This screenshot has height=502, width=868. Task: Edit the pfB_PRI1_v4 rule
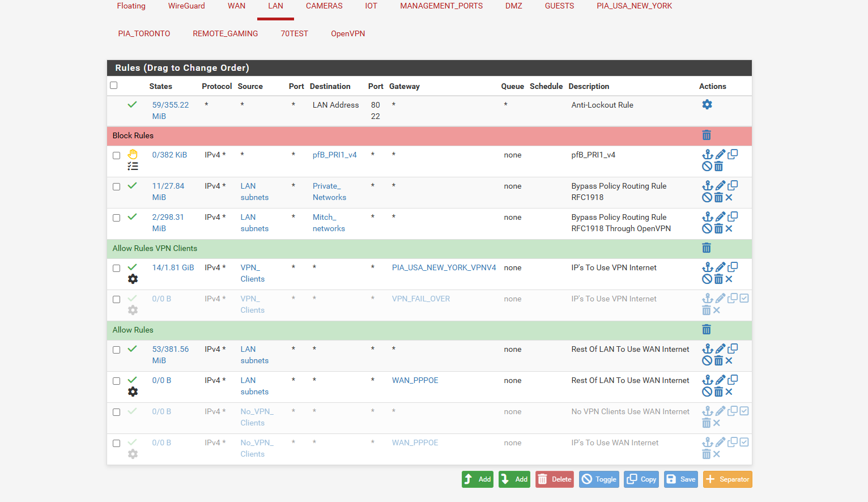(720, 154)
